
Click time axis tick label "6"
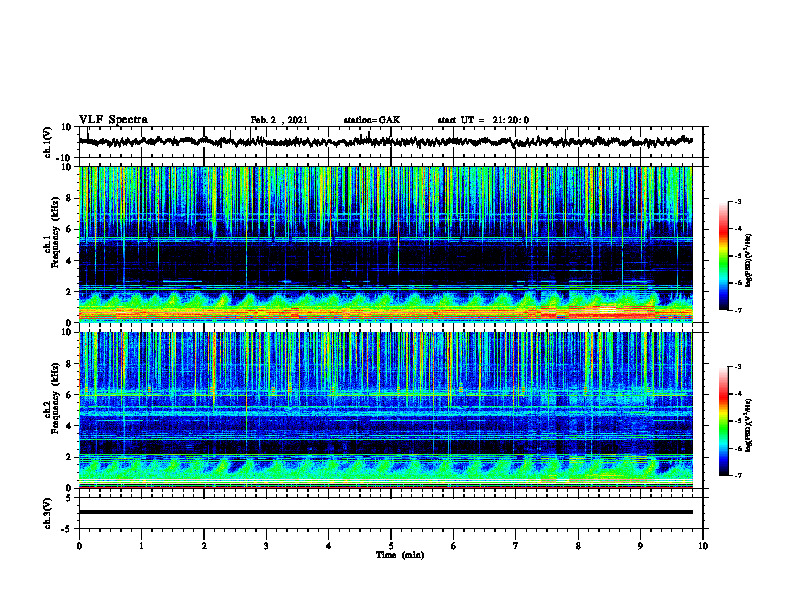pos(454,546)
